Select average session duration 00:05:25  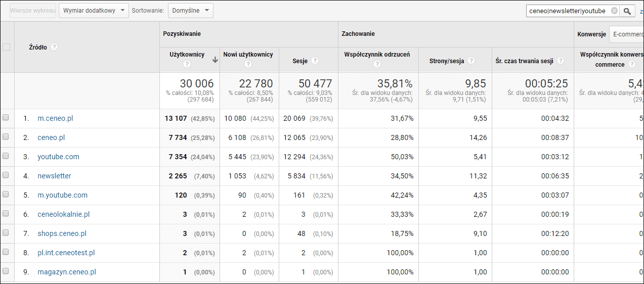point(546,83)
